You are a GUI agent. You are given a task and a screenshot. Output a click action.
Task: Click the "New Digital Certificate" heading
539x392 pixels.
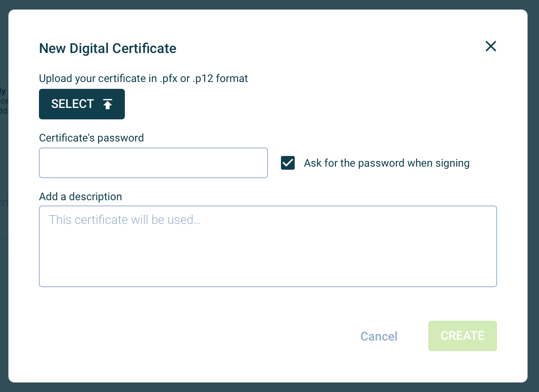point(108,48)
